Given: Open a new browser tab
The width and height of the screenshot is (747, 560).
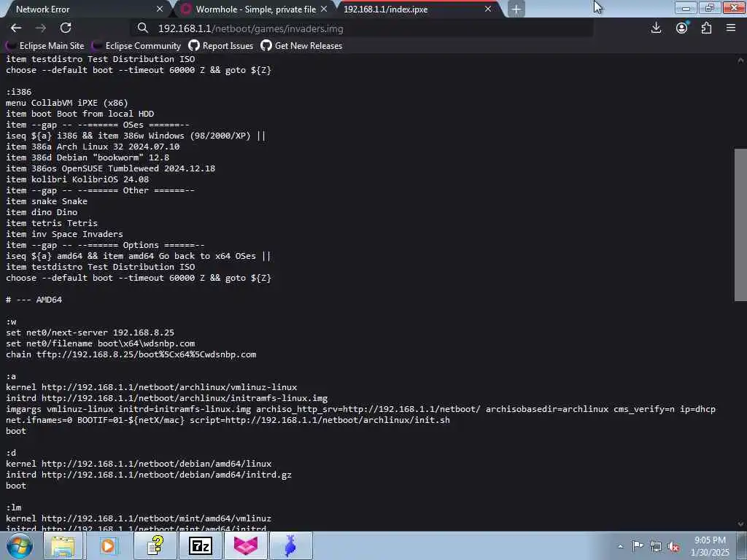Looking at the screenshot, I should pos(516,9).
